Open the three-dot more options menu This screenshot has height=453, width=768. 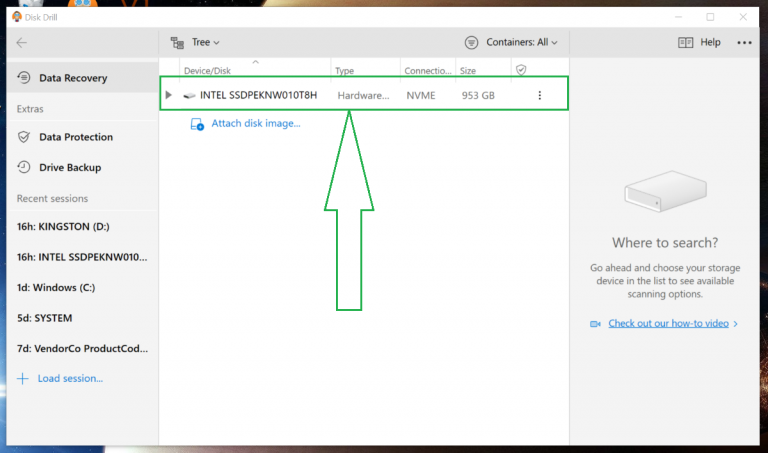pyautogui.click(x=744, y=43)
